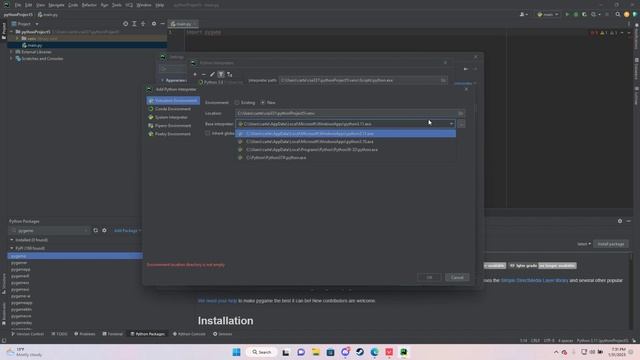Click Cancel in Add Python Interpreter dialog
The height and width of the screenshot is (360, 640).
point(457,278)
